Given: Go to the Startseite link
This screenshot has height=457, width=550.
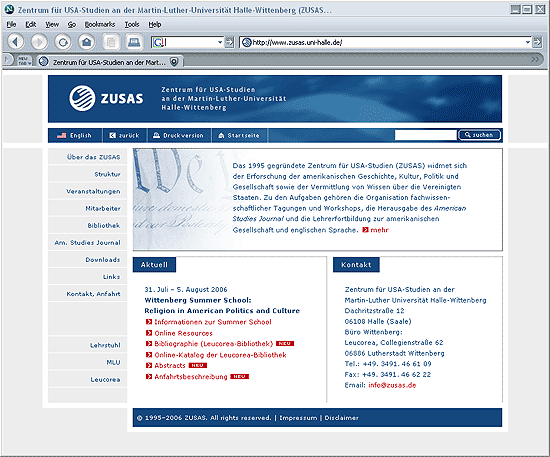Looking at the screenshot, I should (239, 135).
